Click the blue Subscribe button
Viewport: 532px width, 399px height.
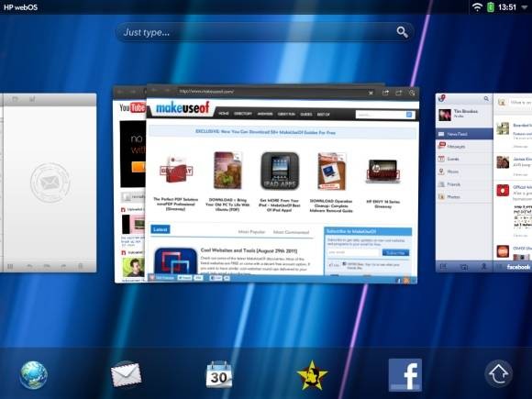[x=395, y=253]
